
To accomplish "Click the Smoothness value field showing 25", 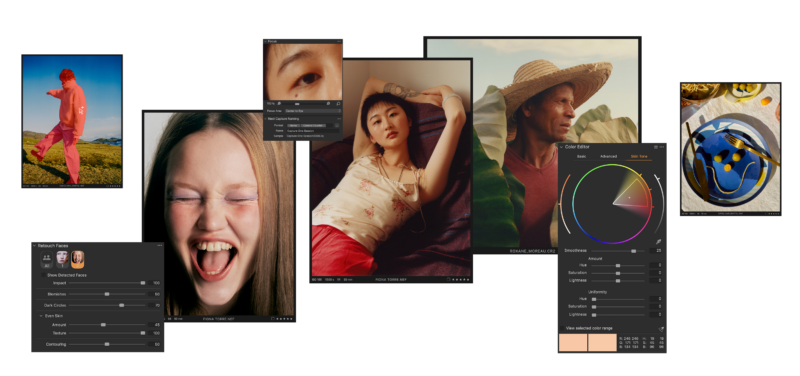I will [656, 251].
